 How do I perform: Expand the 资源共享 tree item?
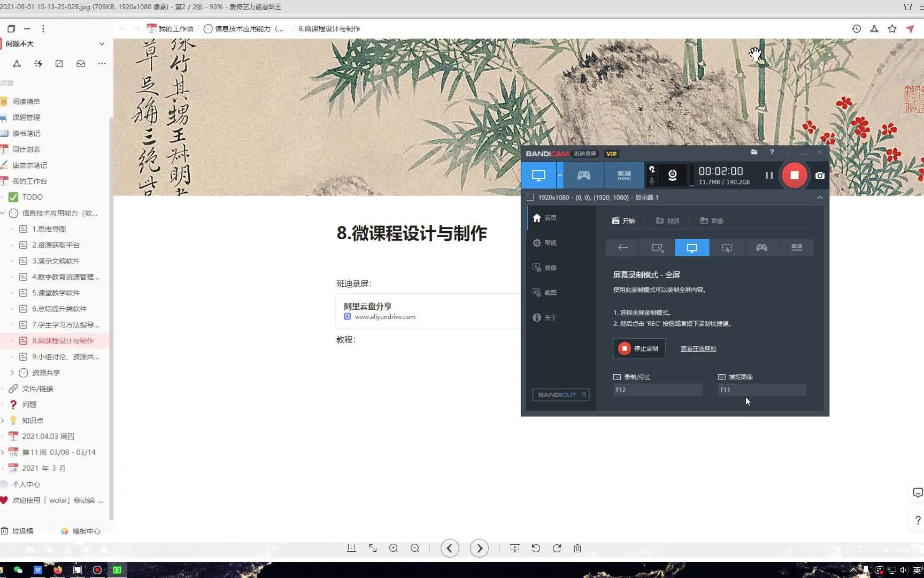12,372
